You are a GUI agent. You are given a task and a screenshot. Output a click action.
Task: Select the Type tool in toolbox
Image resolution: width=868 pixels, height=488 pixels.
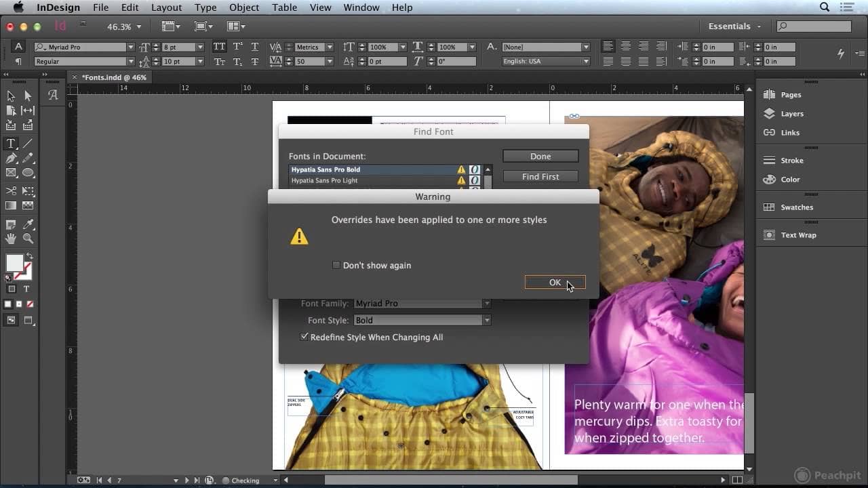[11, 144]
